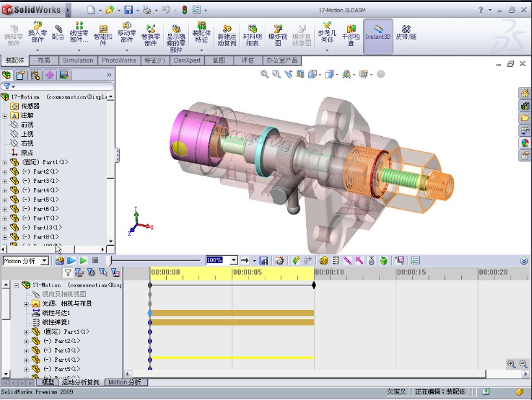
Task: Switch to the DimXpert tab
Action: coord(187,60)
